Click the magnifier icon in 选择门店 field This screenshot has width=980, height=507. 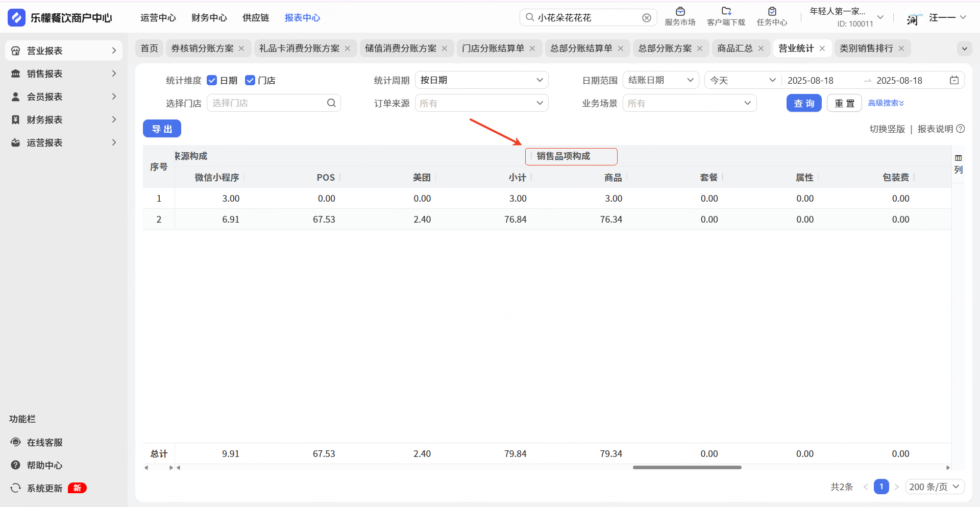(331, 103)
